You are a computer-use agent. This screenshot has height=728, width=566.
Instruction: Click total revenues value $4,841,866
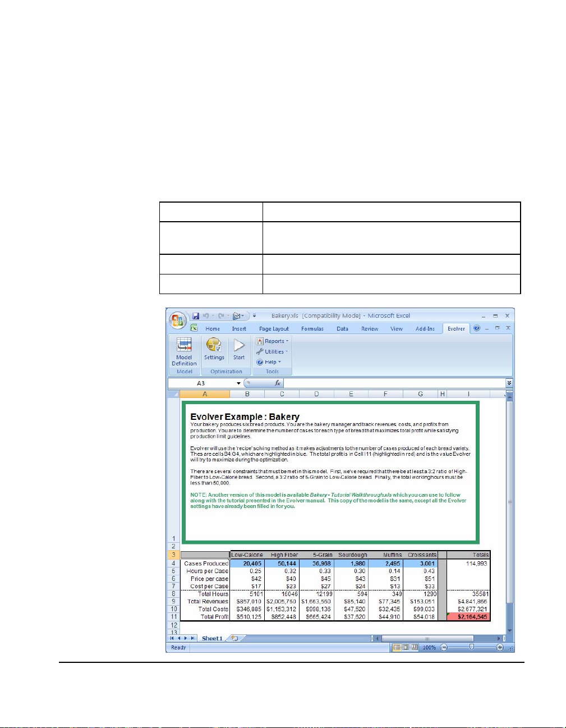468,602
